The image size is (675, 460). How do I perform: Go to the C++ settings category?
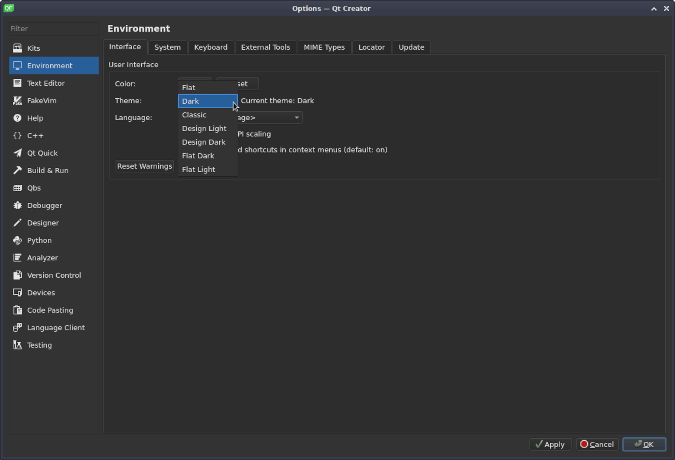pos(35,135)
